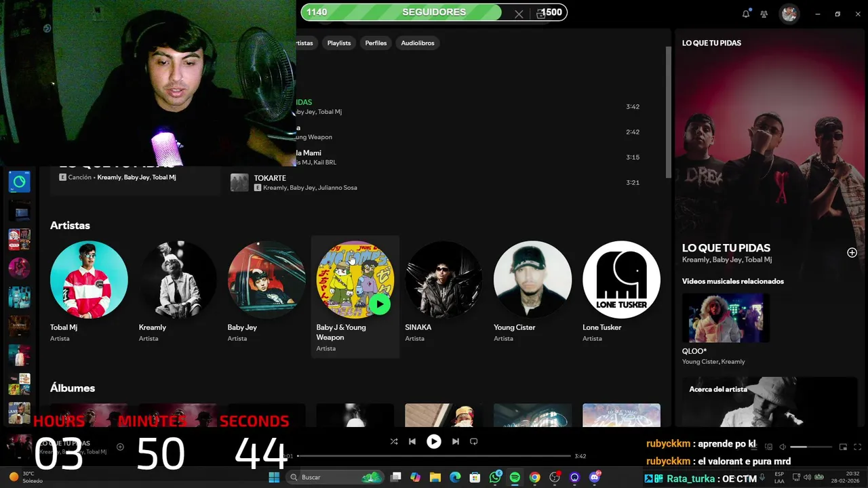Open Young Cister artist picture
Screen dimensions: 868x488
tap(532, 279)
